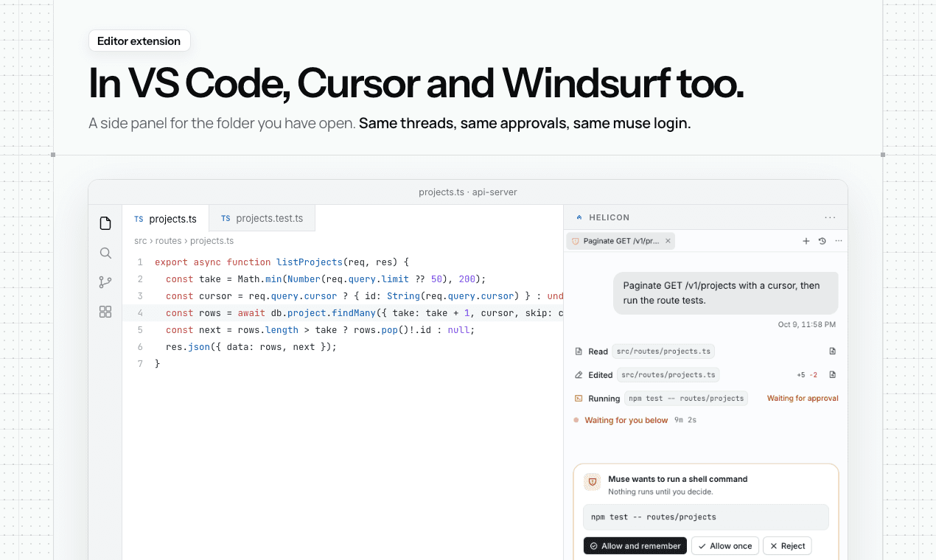Click the npm test command box
This screenshot has height=560, width=936.
706,517
